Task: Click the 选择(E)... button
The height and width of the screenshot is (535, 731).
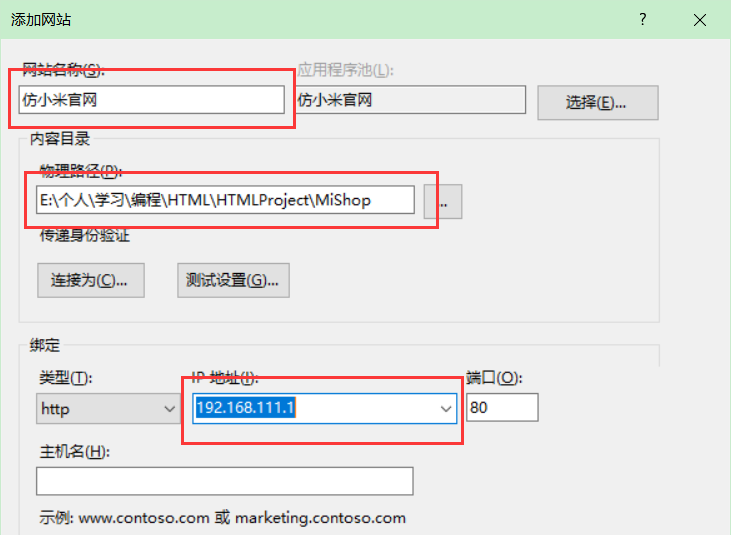Action: tap(598, 103)
